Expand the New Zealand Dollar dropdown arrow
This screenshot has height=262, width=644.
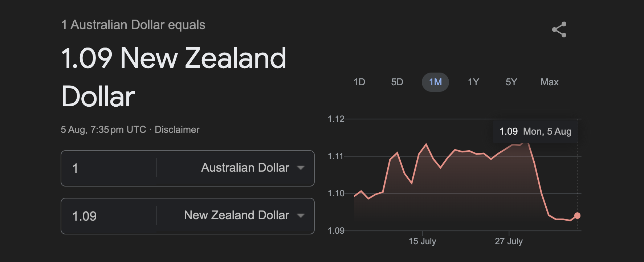click(x=300, y=216)
